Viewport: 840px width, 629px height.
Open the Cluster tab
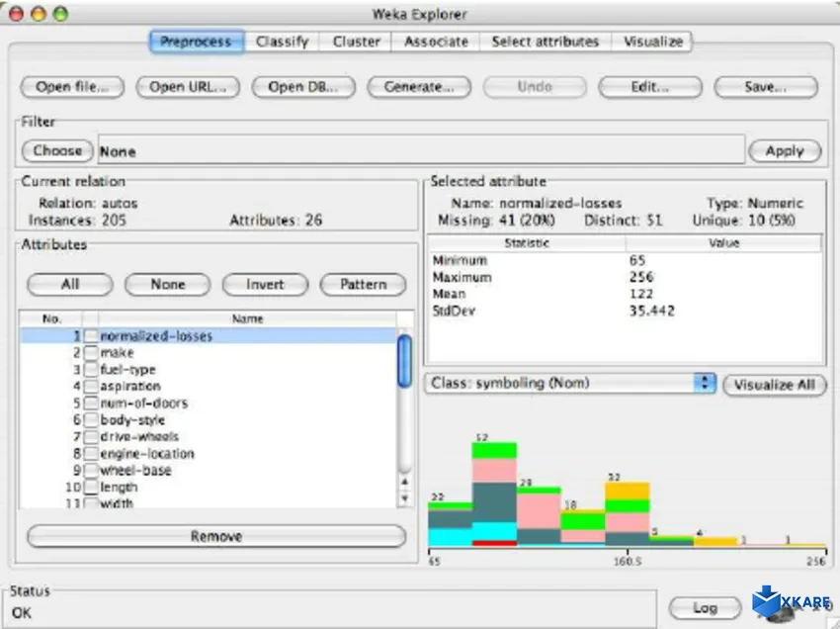coord(356,42)
